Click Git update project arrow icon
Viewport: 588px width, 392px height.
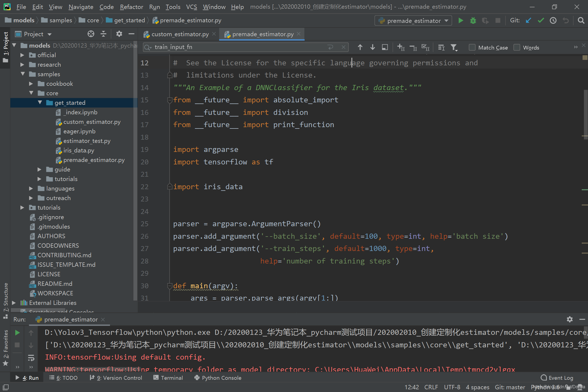528,20
